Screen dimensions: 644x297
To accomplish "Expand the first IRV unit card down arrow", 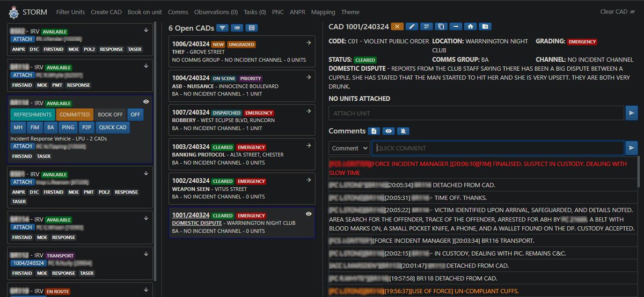I will (147, 30).
